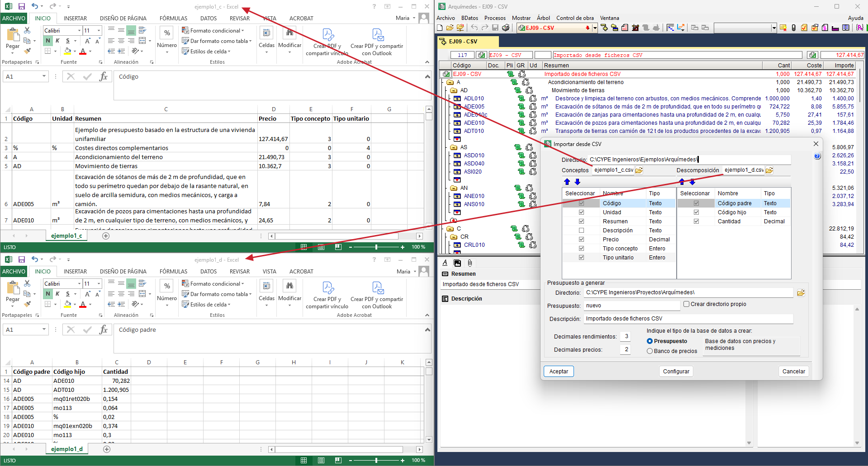Click the Aceptar button in Importar dialog

(559, 372)
